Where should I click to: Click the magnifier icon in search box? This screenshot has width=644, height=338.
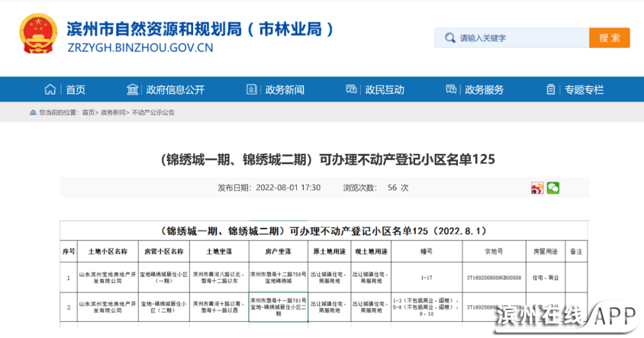click(x=449, y=38)
